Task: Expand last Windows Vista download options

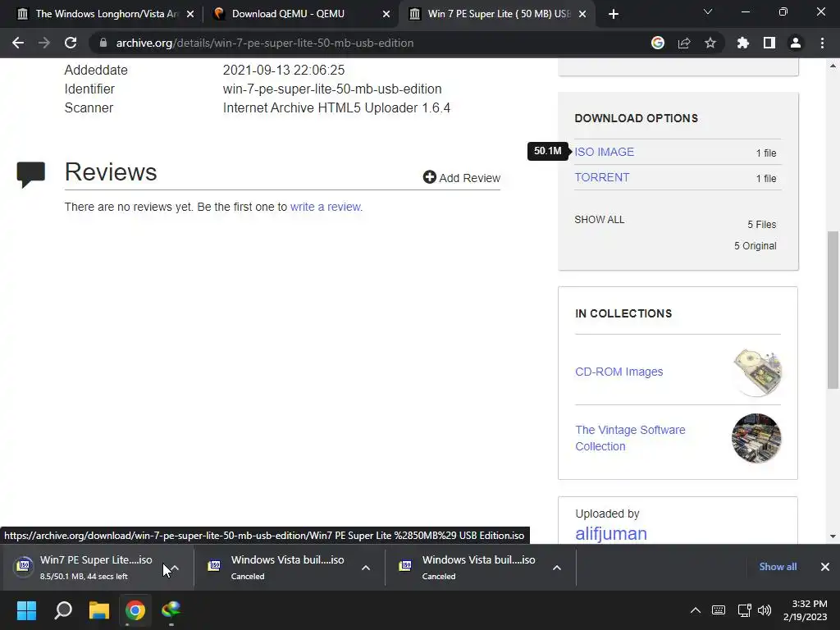Action: 557,568
